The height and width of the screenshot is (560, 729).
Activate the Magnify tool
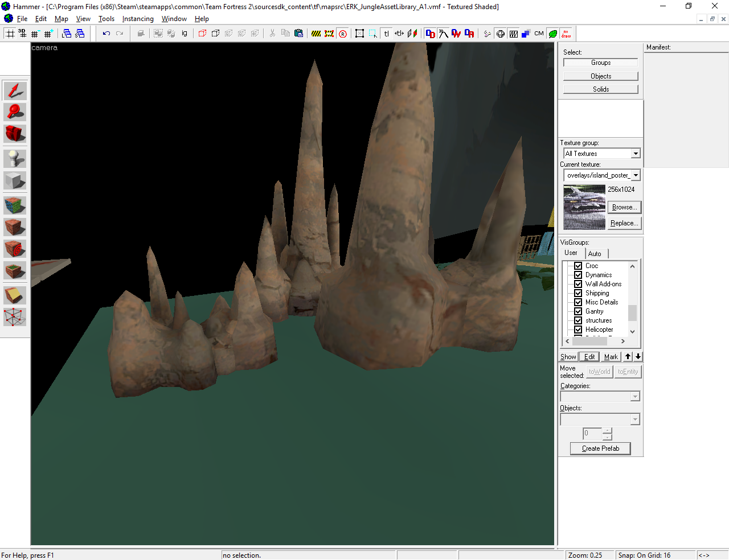[15, 112]
